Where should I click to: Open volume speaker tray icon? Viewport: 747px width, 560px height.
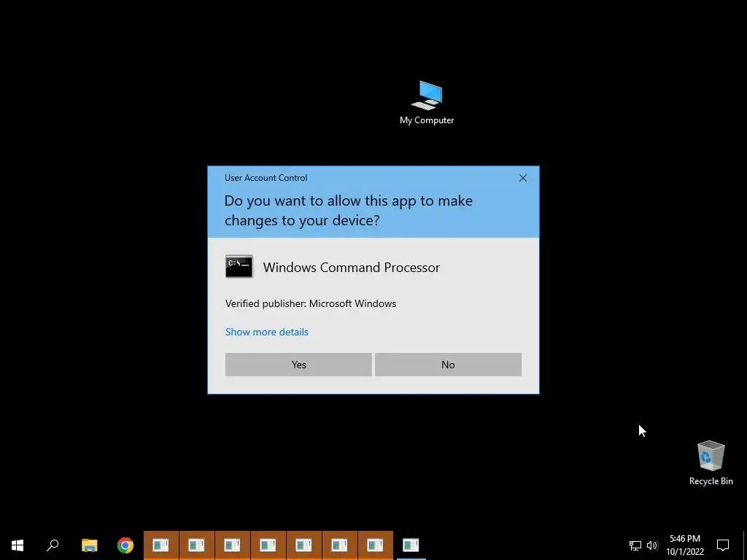click(652, 545)
